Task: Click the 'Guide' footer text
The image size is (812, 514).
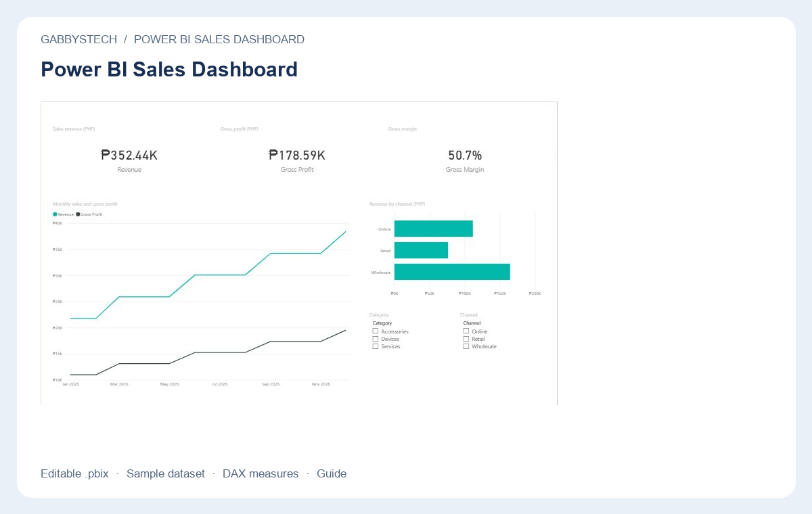Action: [332, 473]
